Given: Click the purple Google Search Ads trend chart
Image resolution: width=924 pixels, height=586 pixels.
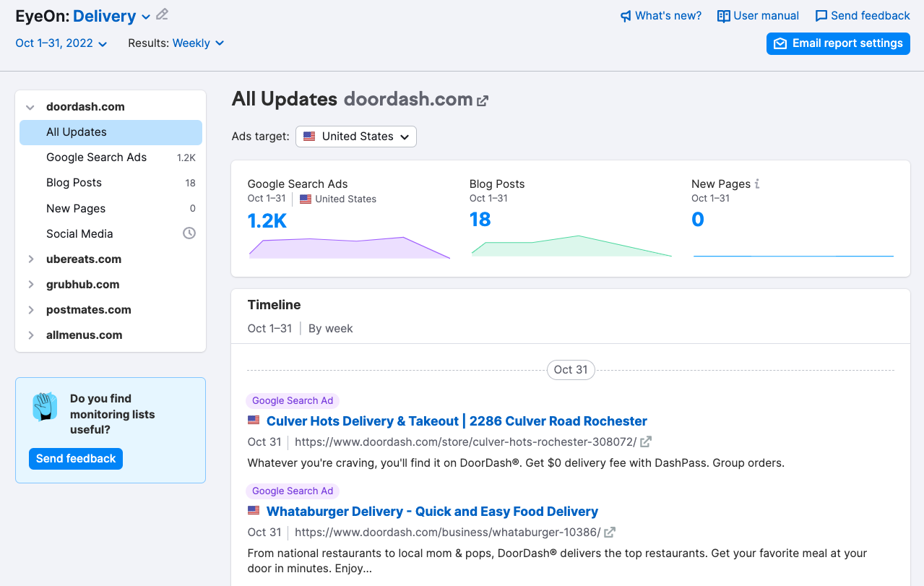Looking at the screenshot, I should point(350,247).
